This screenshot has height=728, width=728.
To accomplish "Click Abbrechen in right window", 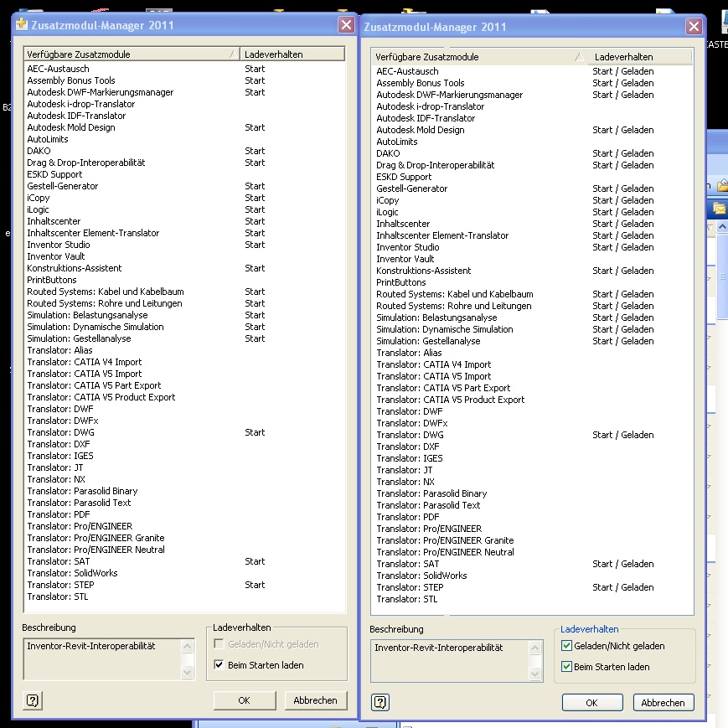I will (x=663, y=703).
